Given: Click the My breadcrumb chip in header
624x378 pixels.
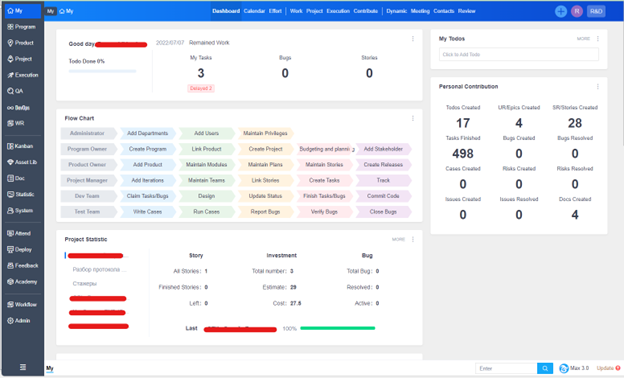Looking at the screenshot, I should (x=51, y=11).
